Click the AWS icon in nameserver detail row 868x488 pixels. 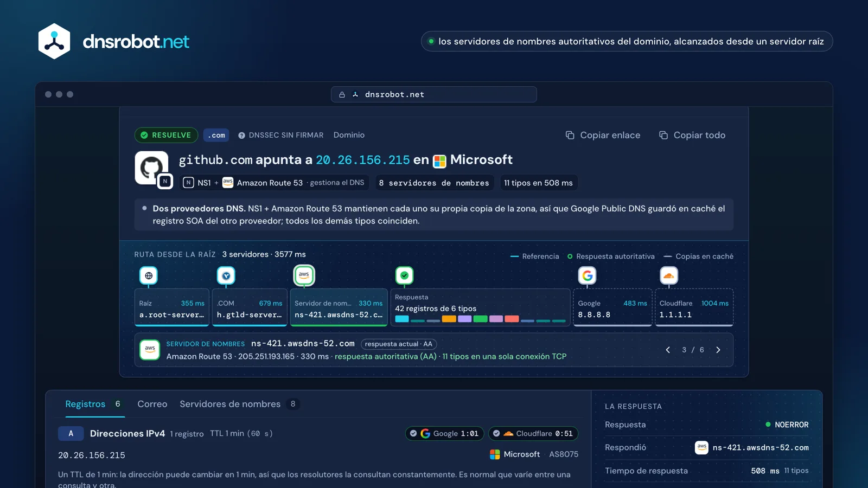tap(150, 350)
